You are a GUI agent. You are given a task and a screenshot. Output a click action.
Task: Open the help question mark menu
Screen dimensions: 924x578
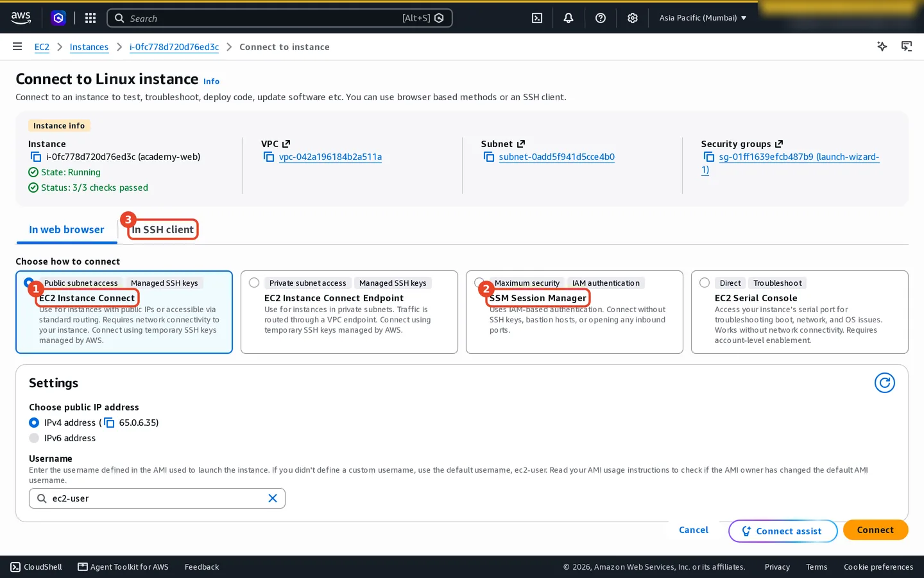pos(601,18)
